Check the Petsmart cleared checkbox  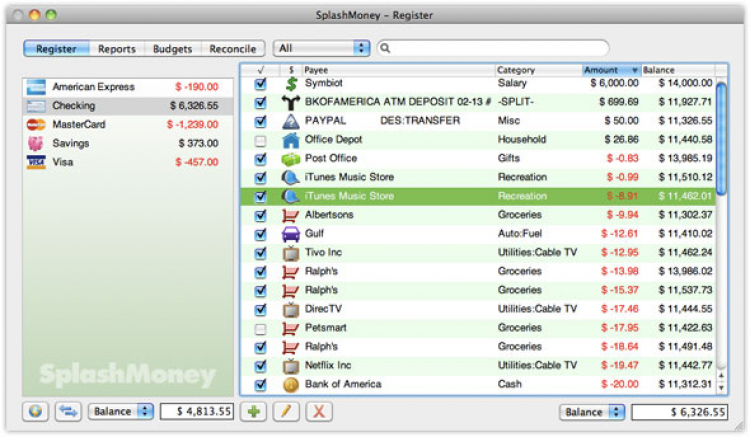pos(260,328)
